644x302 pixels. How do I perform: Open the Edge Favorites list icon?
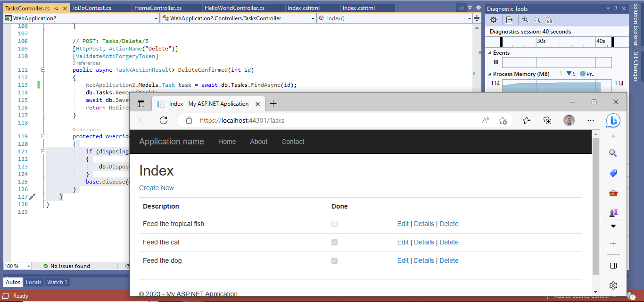coord(527,120)
